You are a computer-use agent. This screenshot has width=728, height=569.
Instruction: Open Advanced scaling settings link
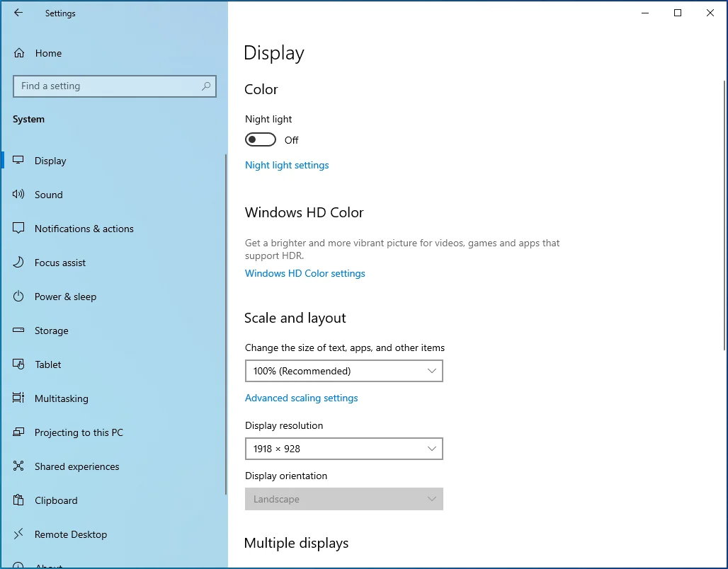[301, 398]
